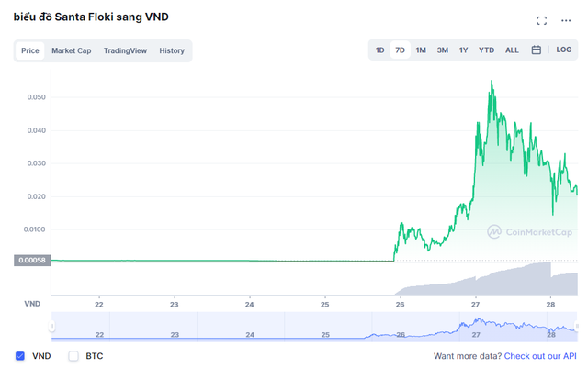The height and width of the screenshot is (379, 588).
Task: Grab the right range navigator handle
Action: [x=577, y=326]
